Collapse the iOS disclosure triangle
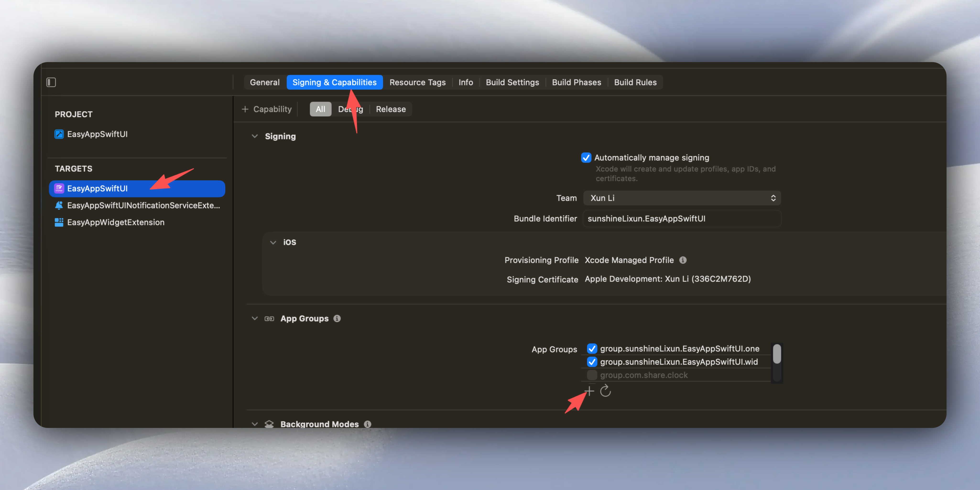This screenshot has height=490, width=980. [273, 242]
